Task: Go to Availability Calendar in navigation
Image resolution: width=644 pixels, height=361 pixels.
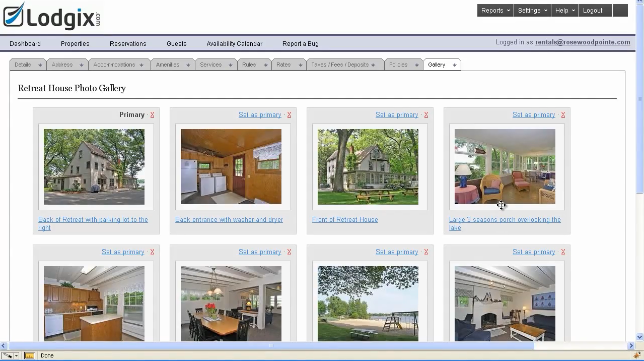Action: [x=234, y=44]
